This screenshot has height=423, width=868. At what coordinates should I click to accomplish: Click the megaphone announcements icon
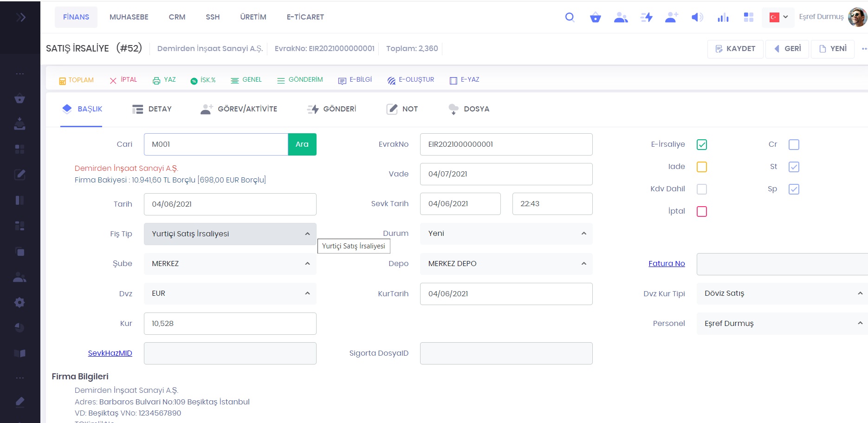point(697,17)
